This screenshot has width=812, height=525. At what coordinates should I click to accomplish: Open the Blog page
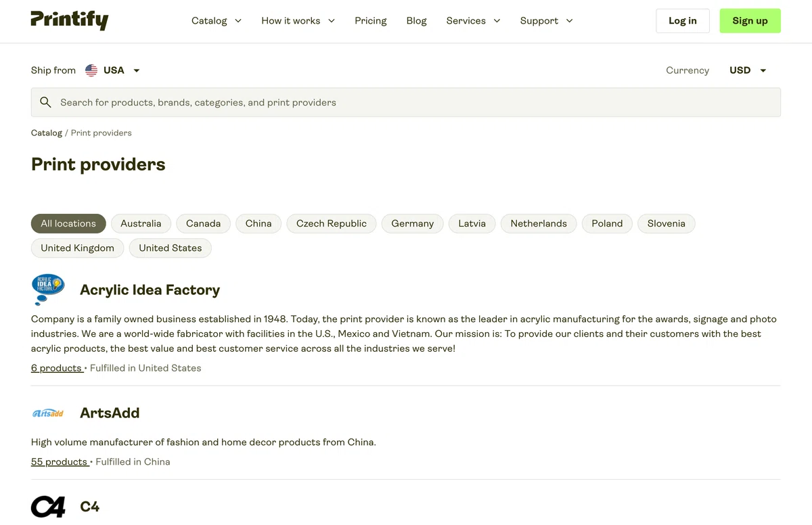pyautogui.click(x=417, y=21)
